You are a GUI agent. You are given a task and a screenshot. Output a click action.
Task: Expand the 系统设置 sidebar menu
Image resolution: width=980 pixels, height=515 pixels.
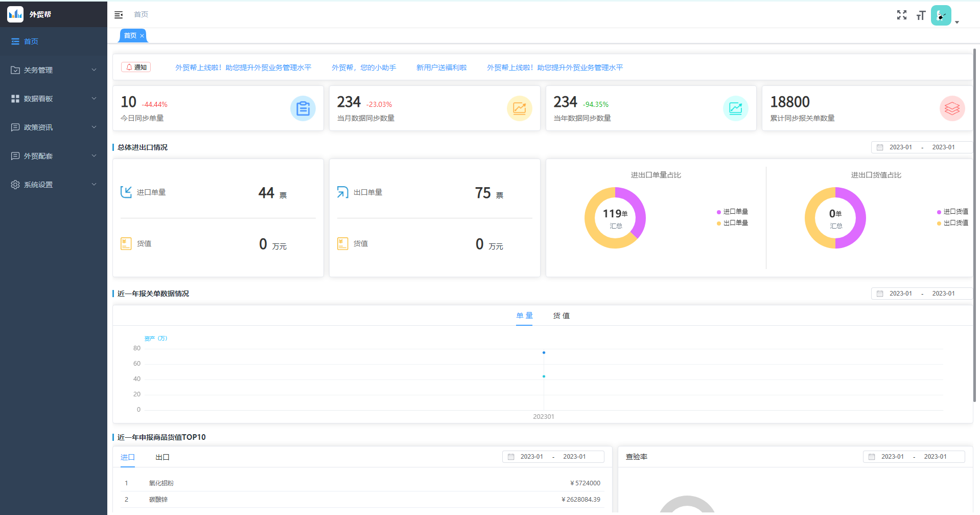[x=54, y=185]
